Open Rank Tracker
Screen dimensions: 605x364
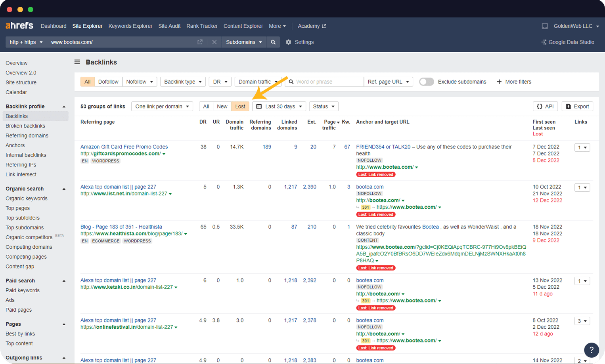click(202, 26)
